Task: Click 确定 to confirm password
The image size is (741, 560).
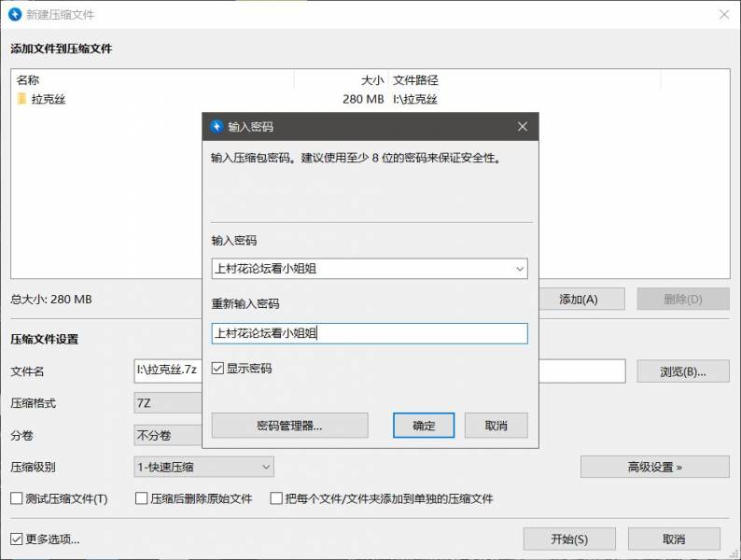Action: 424,426
